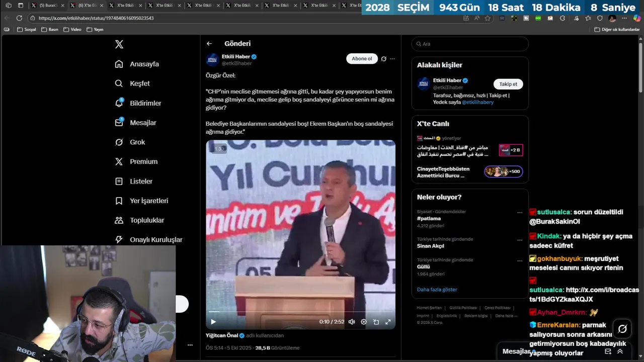Viewport: 644px width, 362px height.
Task: Open Mesajlar in left sidebar
Action: click(135, 123)
